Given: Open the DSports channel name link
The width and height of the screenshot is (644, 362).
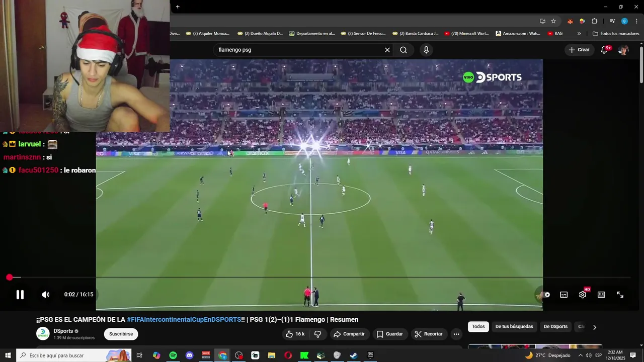Looking at the screenshot, I should (63, 331).
